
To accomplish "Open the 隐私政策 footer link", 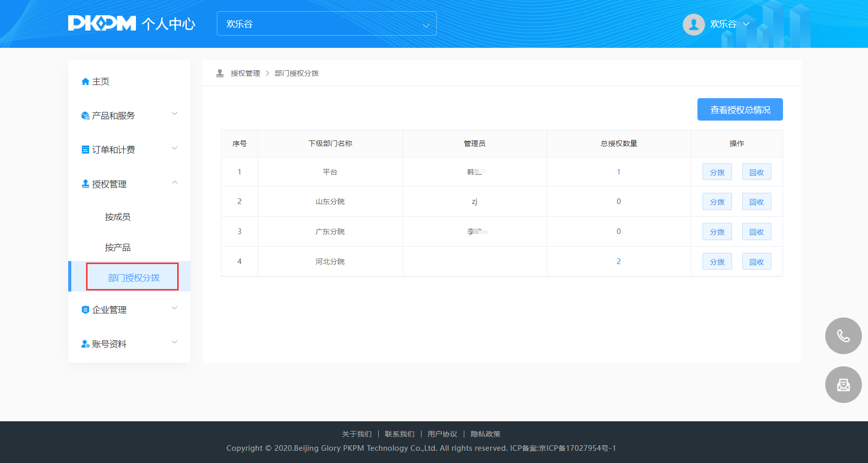I will 485,434.
